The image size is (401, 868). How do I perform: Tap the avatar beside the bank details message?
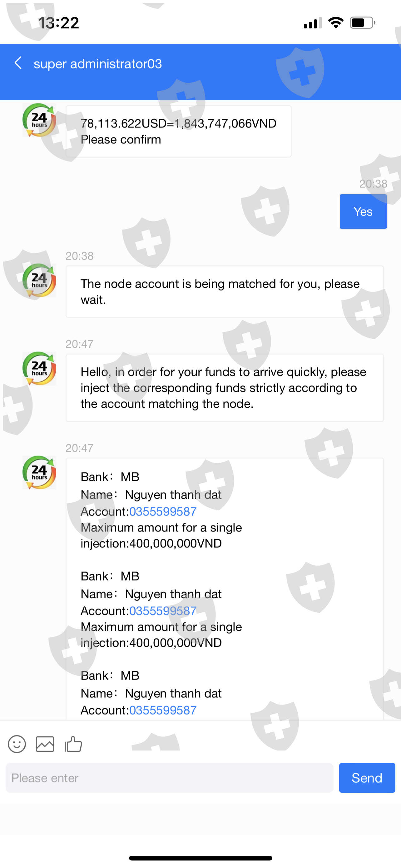point(39,472)
